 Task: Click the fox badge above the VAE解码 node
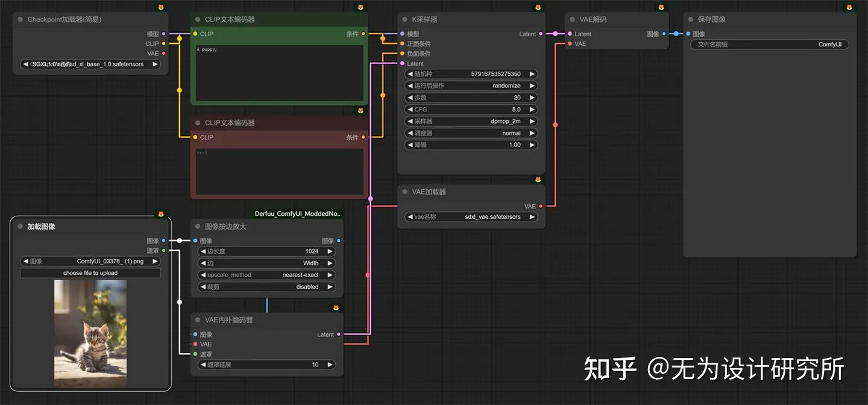[x=661, y=7]
